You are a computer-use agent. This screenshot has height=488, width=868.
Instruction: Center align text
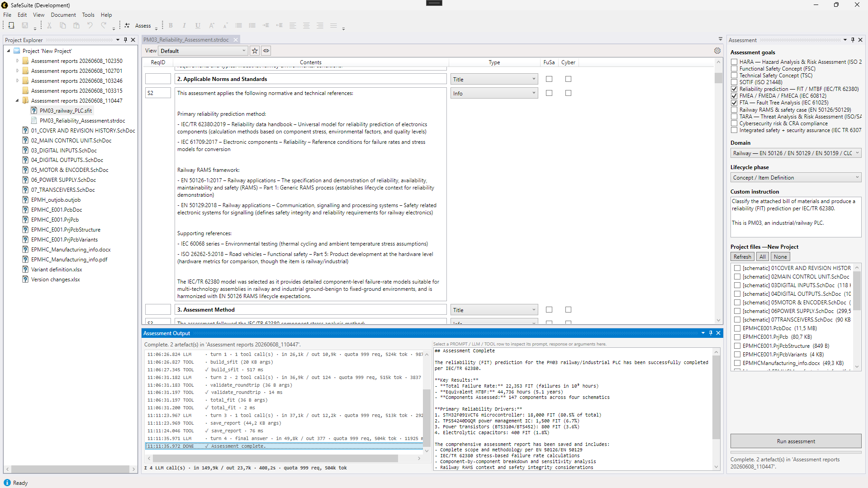306,26
